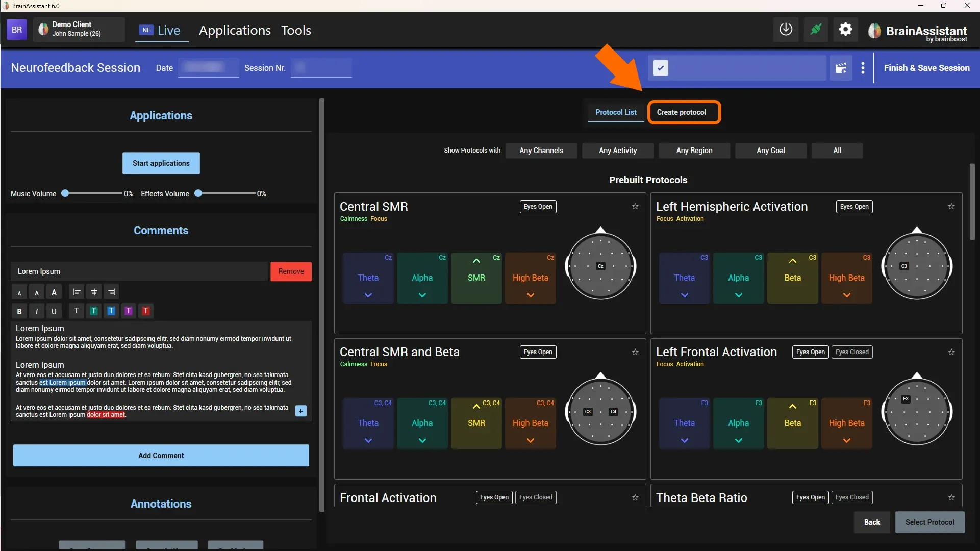Click the green device connection plug icon
This screenshot has height=551, width=980.
816,30
